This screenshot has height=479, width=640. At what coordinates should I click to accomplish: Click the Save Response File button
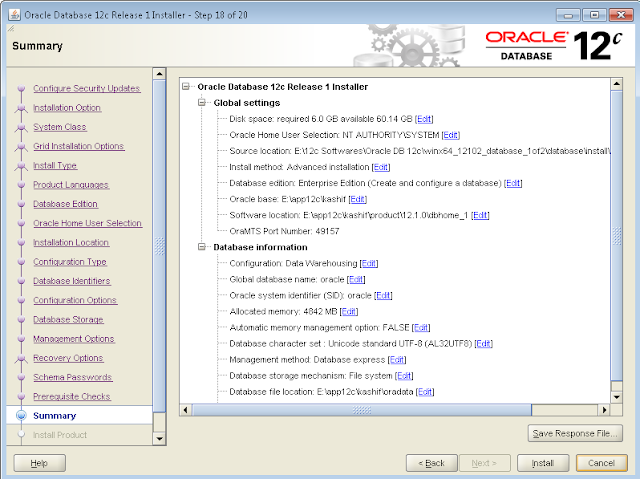tap(575, 433)
